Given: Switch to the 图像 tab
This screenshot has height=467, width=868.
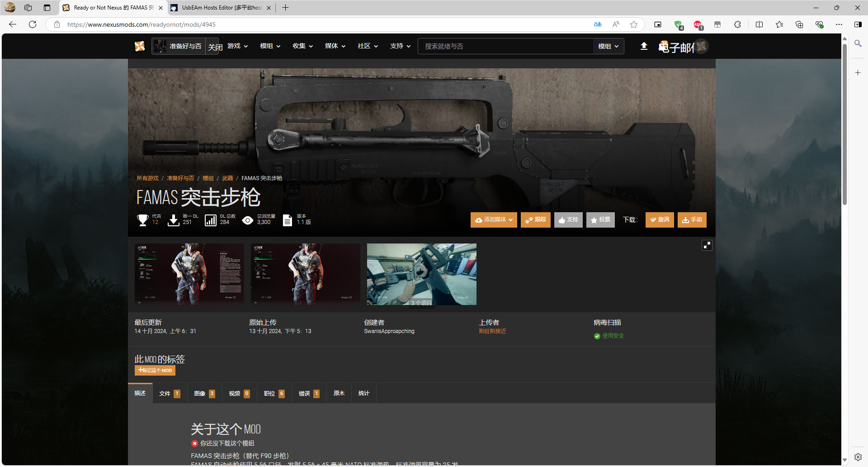Looking at the screenshot, I should pyautogui.click(x=204, y=394).
